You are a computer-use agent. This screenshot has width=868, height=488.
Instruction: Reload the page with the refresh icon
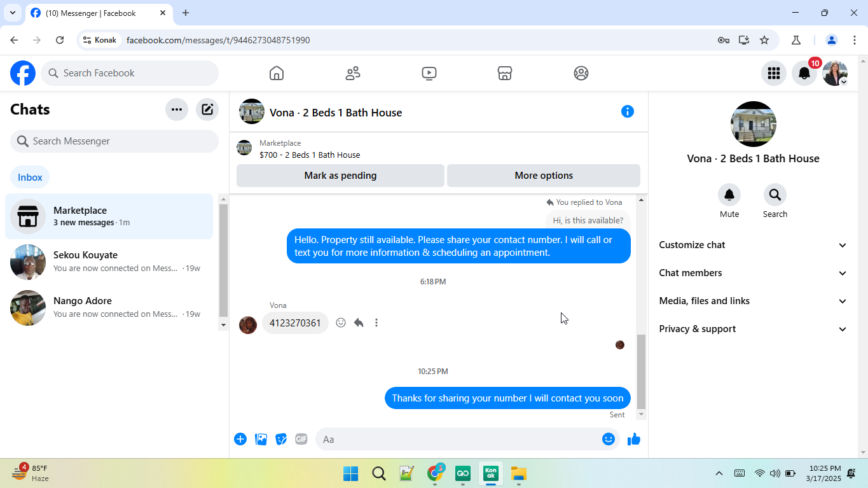[x=60, y=40]
